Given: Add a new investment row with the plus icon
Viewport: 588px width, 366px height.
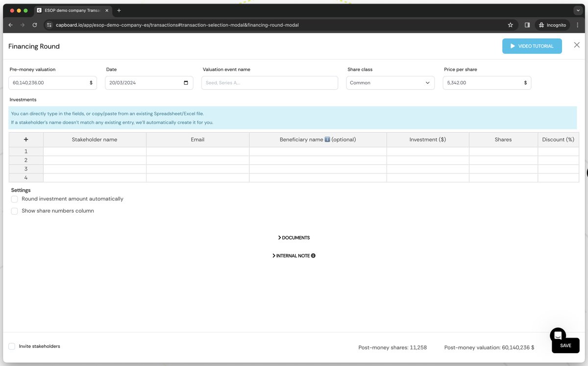Looking at the screenshot, I should [x=25, y=139].
